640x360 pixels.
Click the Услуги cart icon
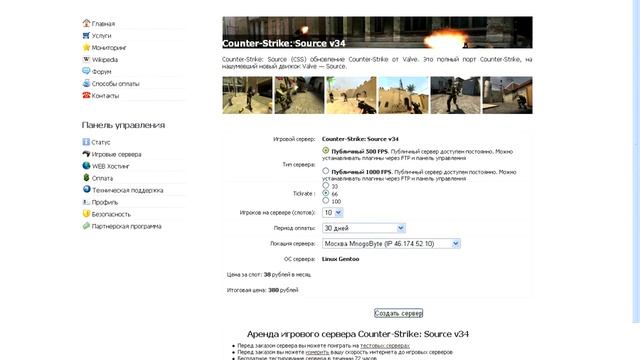pos(86,36)
